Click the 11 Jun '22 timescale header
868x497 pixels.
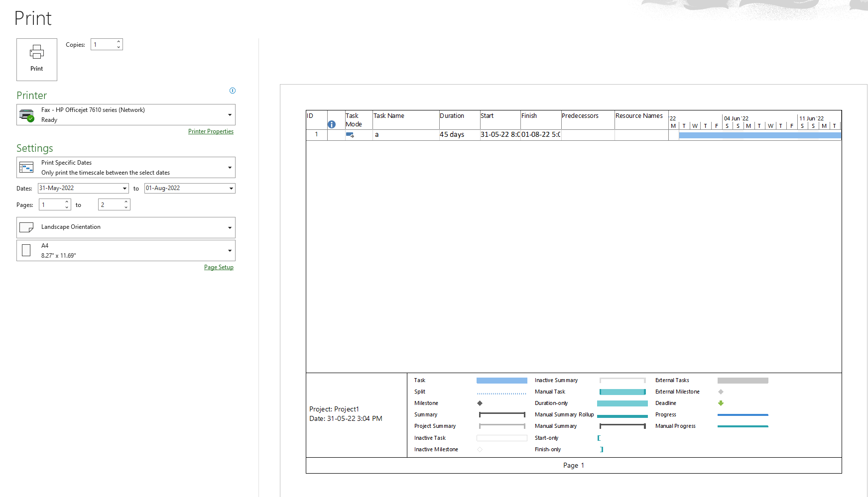(812, 118)
